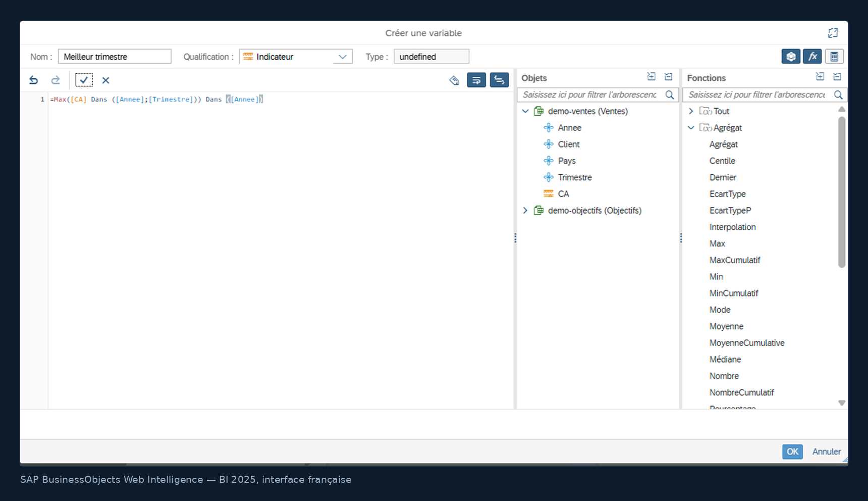The image size is (868, 501).
Task: Expand all nodes in Fonctions panel
Action: 820,77
